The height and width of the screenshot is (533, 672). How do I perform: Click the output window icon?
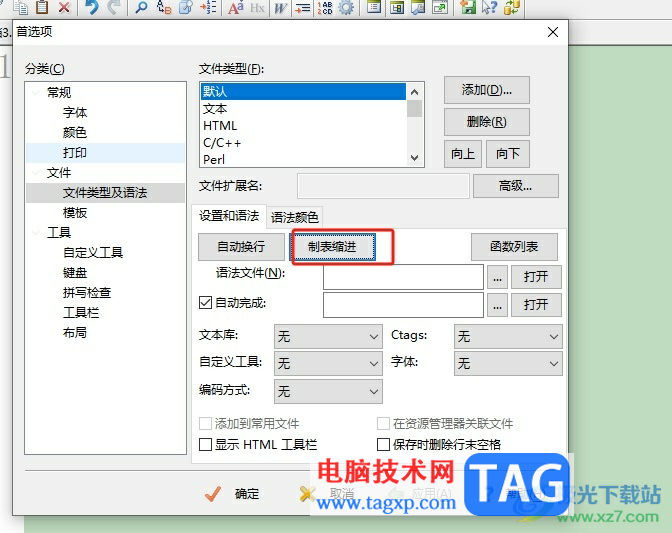pyautogui.click(x=397, y=7)
